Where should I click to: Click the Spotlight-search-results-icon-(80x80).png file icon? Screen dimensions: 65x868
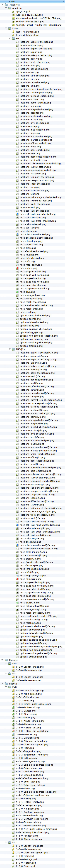(14, 25)
